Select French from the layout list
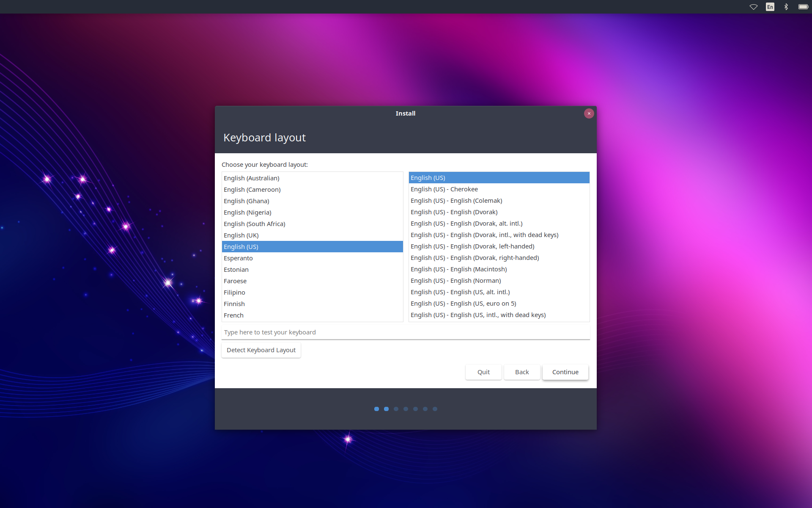The height and width of the screenshot is (508, 812). click(x=233, y=315)
